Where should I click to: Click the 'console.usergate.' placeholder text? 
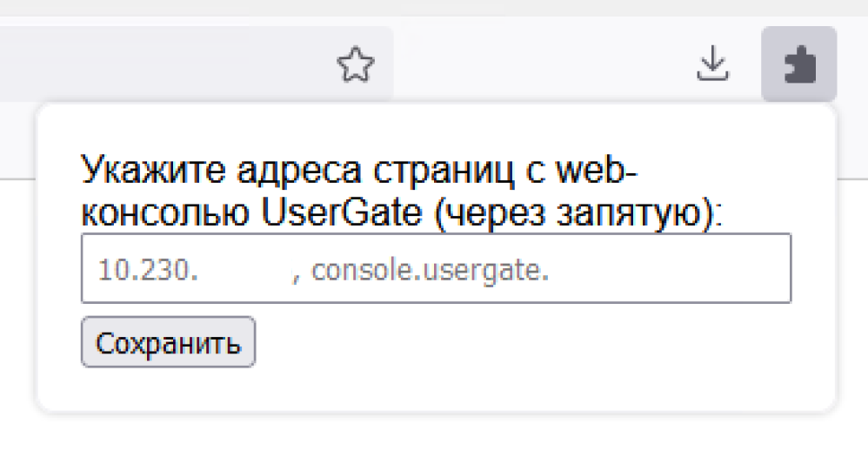[x=431, y=271]
